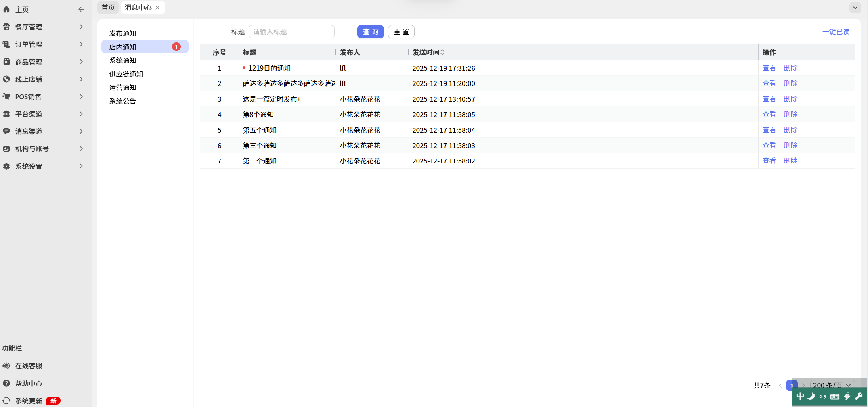868x407 pixels.
Task: Click the IME keyboard icon
Action: (835, 397)
